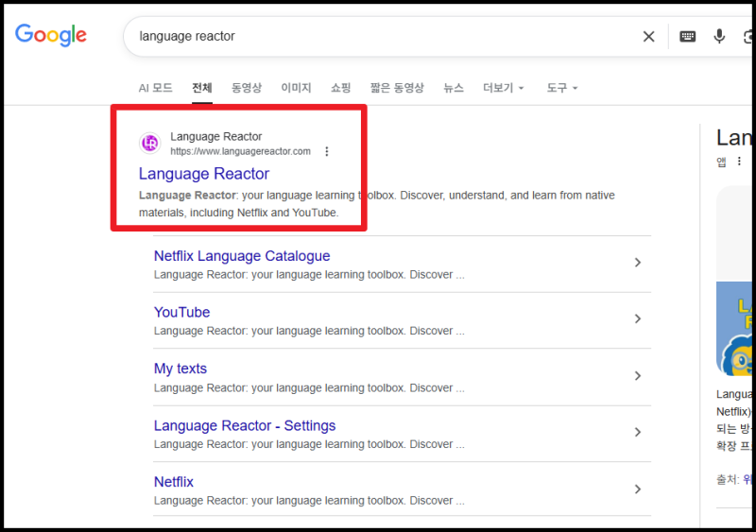Open the three-dot menu next to languagereactor.com
The height and width of the screenshot is (532, 756).
[327, 151]
